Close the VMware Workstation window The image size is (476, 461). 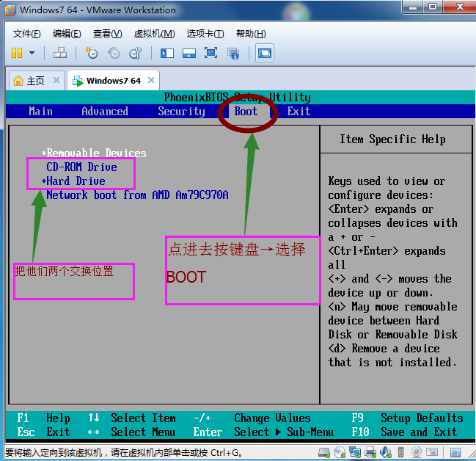[x=460, y=7]
